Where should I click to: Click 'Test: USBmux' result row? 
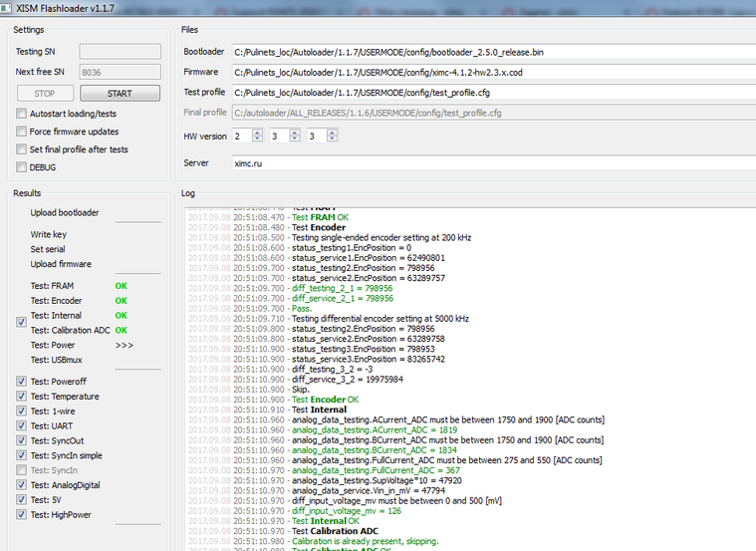[57, 360]
